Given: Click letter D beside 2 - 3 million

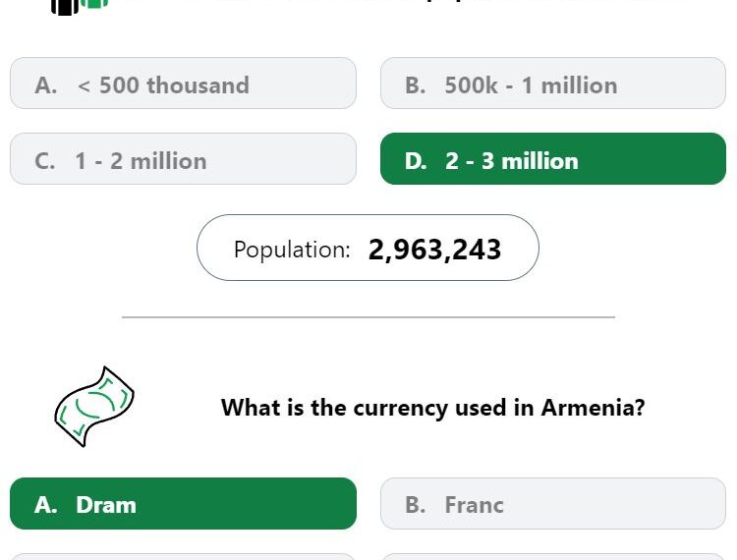Looking at the screenshot, I should [x=416, y=161].
